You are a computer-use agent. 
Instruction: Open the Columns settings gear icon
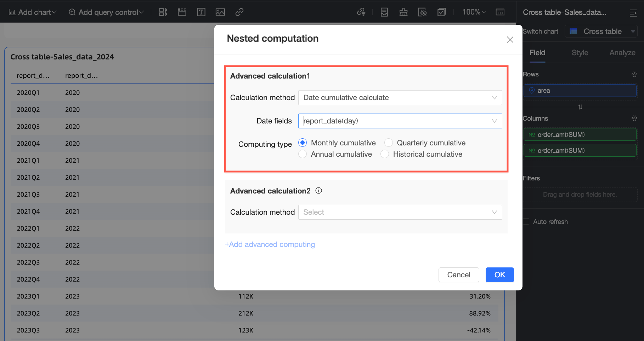[634, 118]
